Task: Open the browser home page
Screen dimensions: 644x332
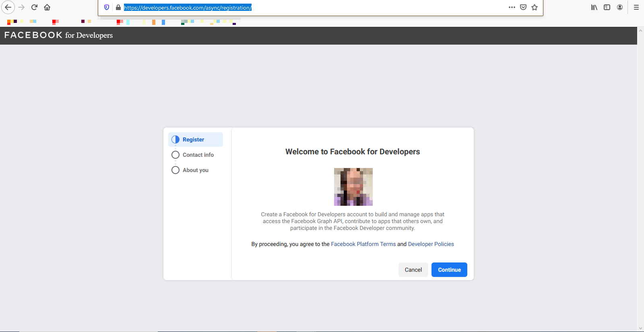Action: [x=47, y=7]
